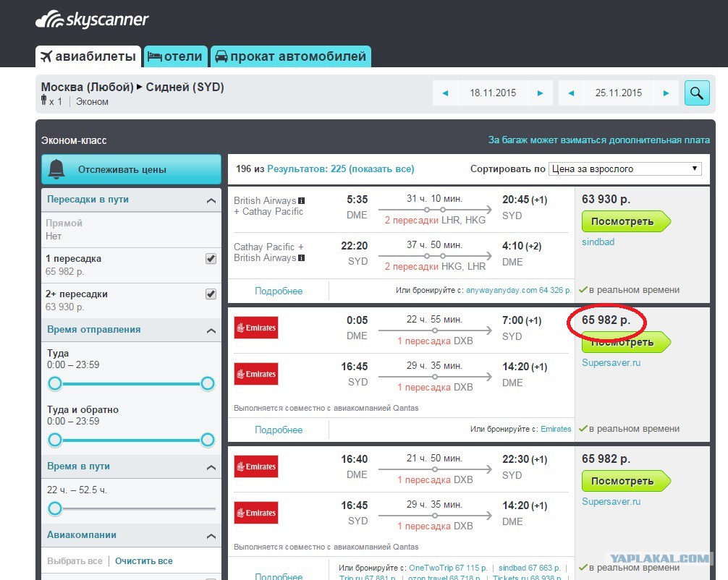Open the sindbad link under 63 930 р.
This screenshot has height=580, width=728.
(598, 242)
